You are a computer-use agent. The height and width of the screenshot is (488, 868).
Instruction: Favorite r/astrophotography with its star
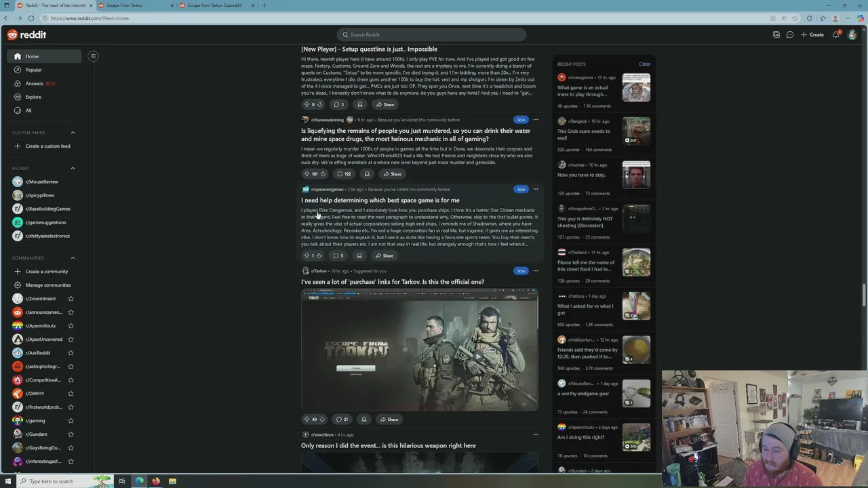(71, 366)
